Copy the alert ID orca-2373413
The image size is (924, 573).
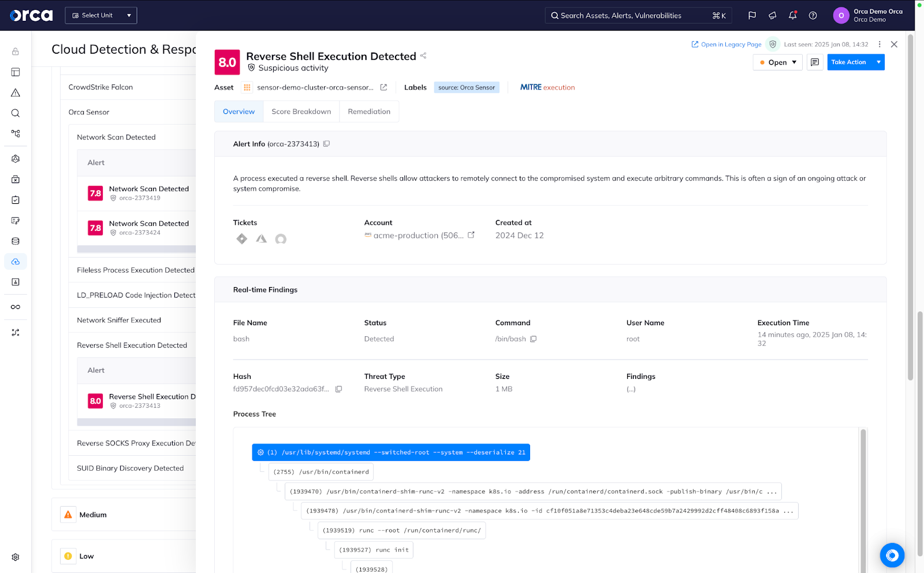(x=326, y=144)
